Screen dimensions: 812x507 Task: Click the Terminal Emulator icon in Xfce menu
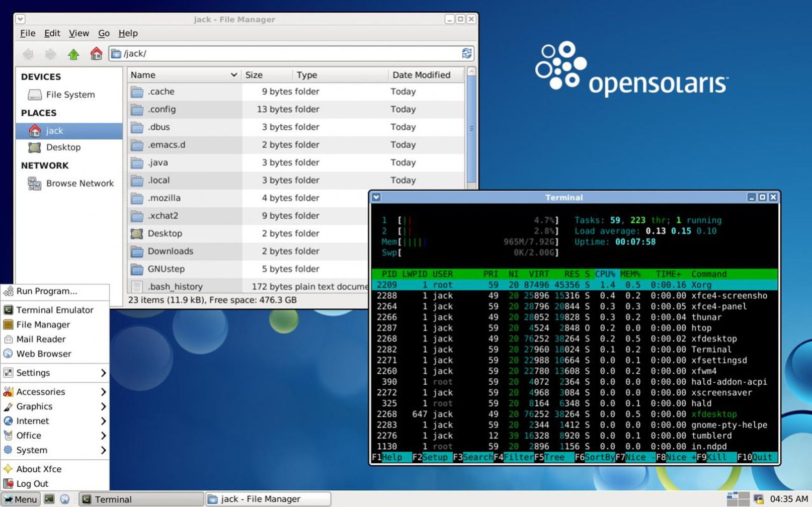(8, 310)
